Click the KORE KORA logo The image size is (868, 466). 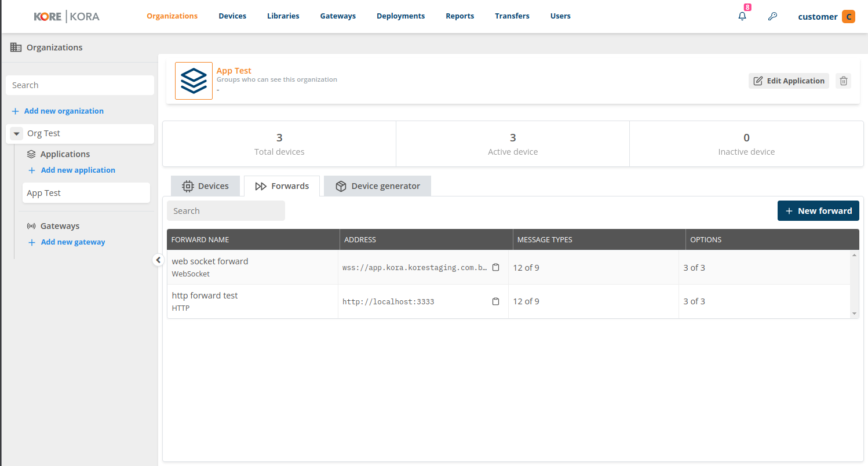pyautogui.click(x=67, y=16)
